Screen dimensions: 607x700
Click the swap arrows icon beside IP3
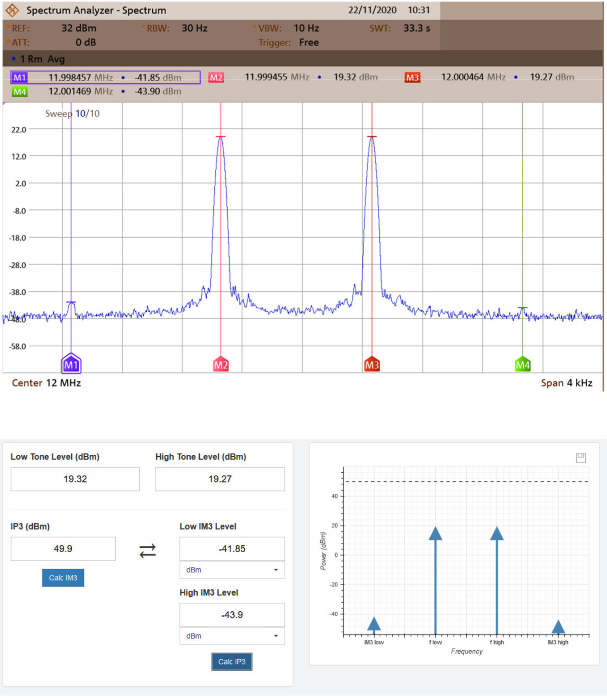click(x=147, y=551)
